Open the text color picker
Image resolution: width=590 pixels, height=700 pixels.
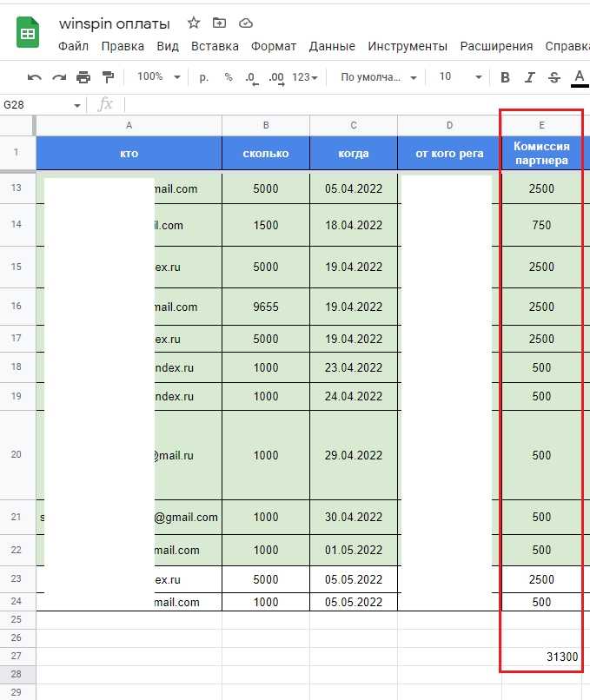click(579, 77)
